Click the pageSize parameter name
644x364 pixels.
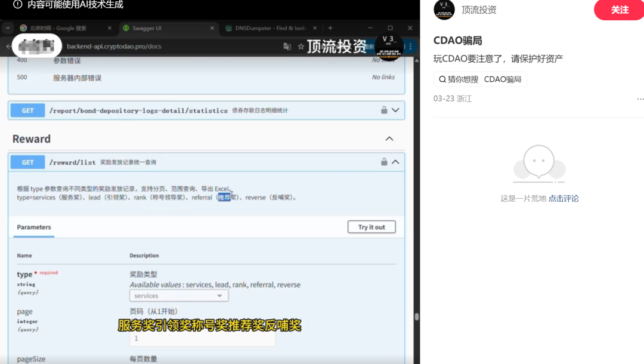point(31,359)
